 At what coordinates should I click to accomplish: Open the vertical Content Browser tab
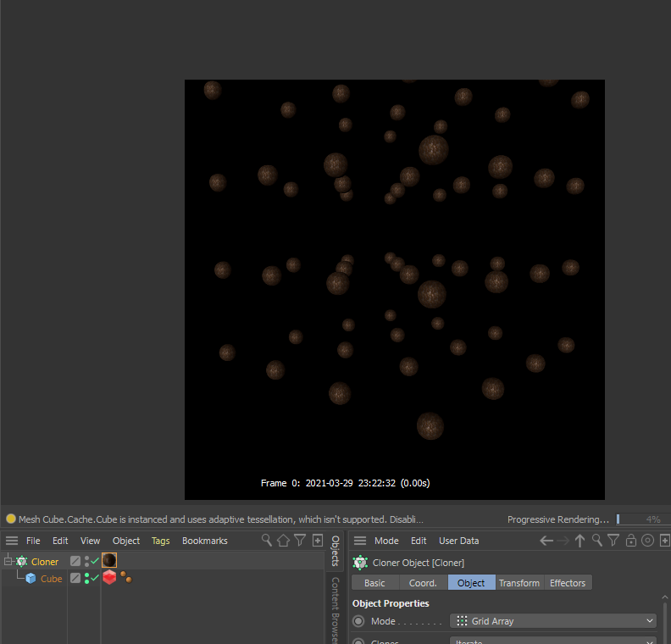coord(335,608)
